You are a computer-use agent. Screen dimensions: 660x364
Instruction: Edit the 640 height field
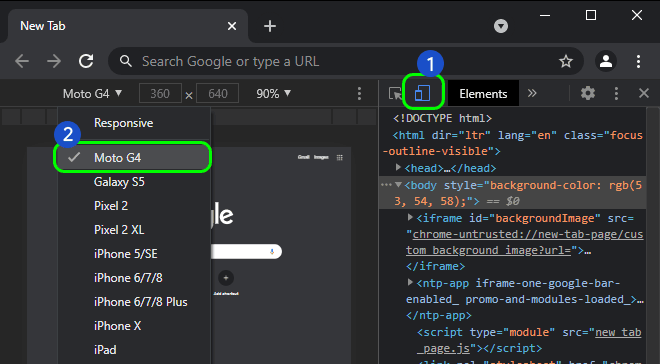pos(218,93)
